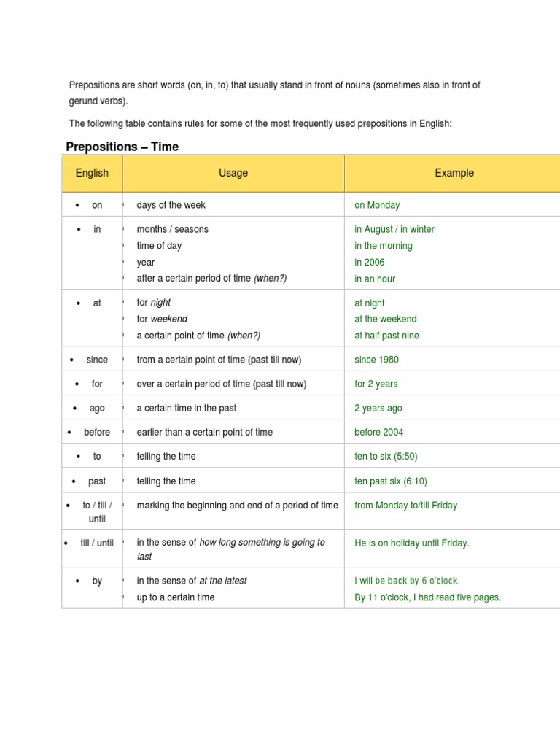
Task: Click 'He is on holiday until Friday.'
Action: pos(412,543)
